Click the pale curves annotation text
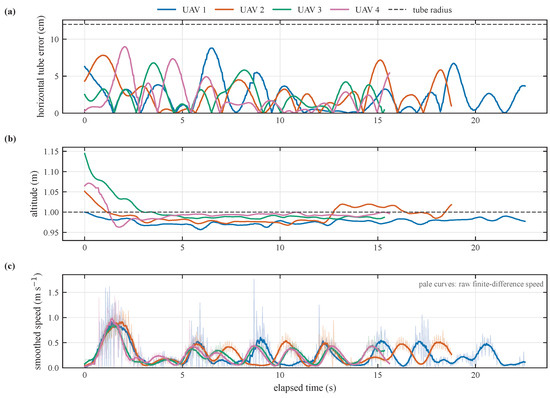Screen dimensions: 550x398 [481, 284]
